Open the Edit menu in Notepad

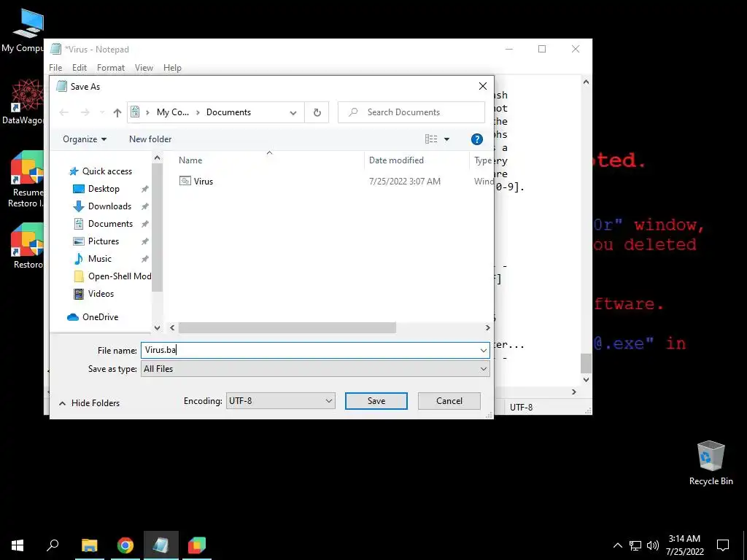click(x=79, y=68)
